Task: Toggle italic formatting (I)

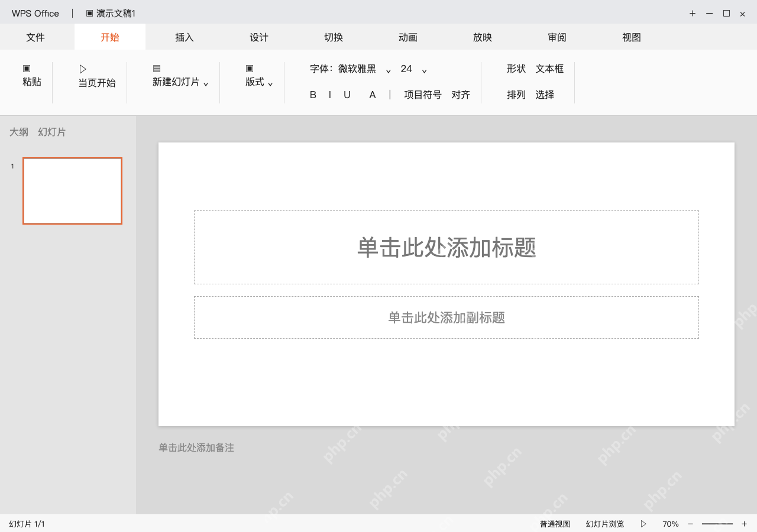Action: 329,95
